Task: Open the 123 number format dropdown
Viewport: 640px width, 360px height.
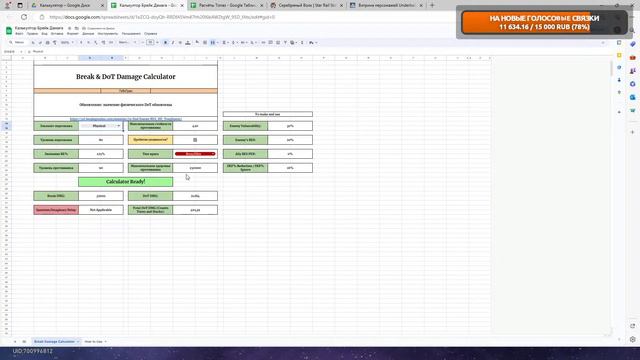Action: 111,42
